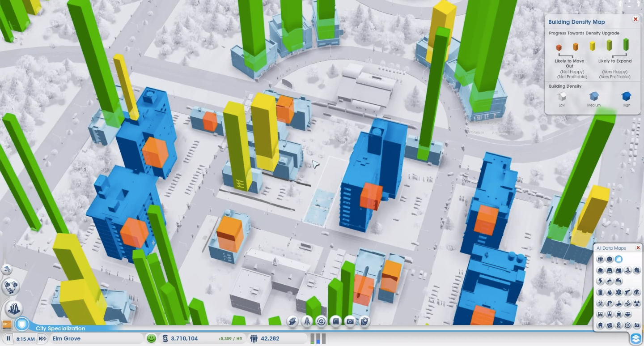The height and width of the screenshot is (346, 644).
Task: Select the Power data map lightning icon
Action: point(600,281)
